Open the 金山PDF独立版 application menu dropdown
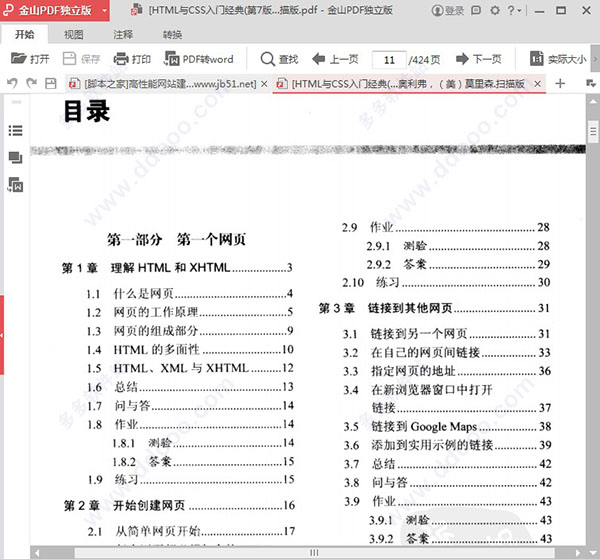 coord(104,10)
